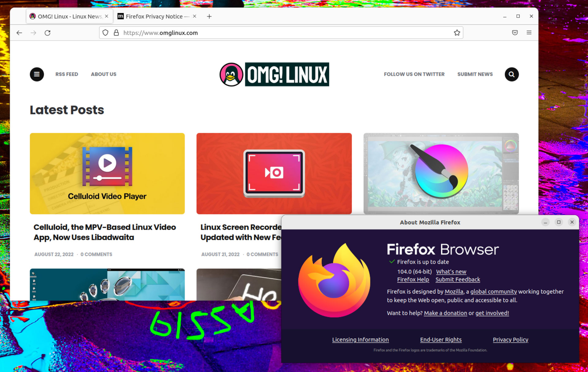Screen dimensions: 588x372
Task: Open the tracking protection shield icon
Action: tap(105, 33)
